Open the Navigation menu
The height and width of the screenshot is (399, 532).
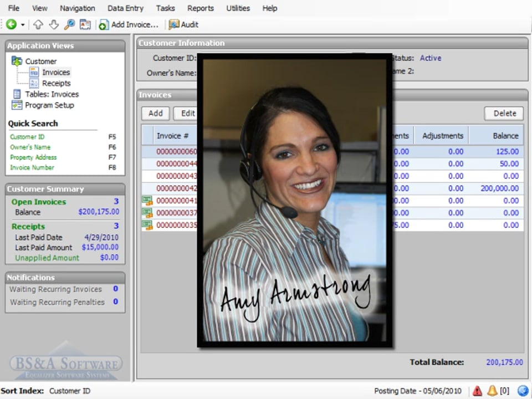pos(78,8)
